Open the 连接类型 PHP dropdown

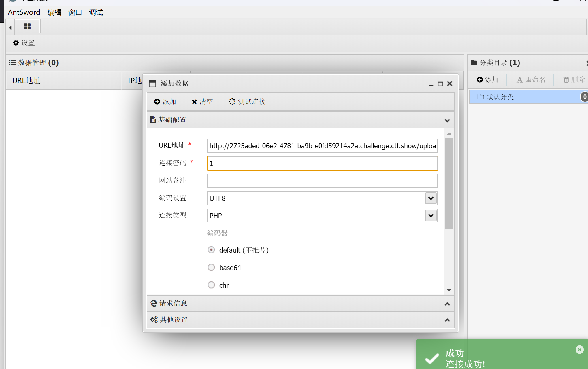click(x=431, y=215)
